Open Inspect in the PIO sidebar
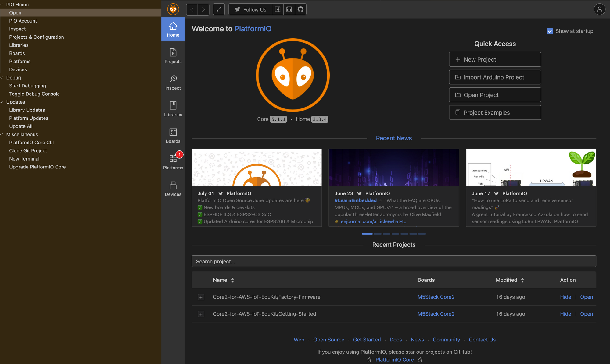The image size is (610, 364). pos(173,83)
